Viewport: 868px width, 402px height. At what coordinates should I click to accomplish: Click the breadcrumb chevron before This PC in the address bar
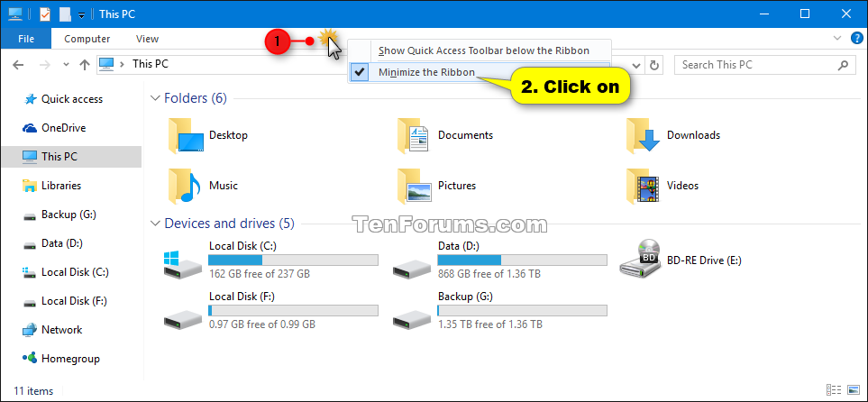122,64
